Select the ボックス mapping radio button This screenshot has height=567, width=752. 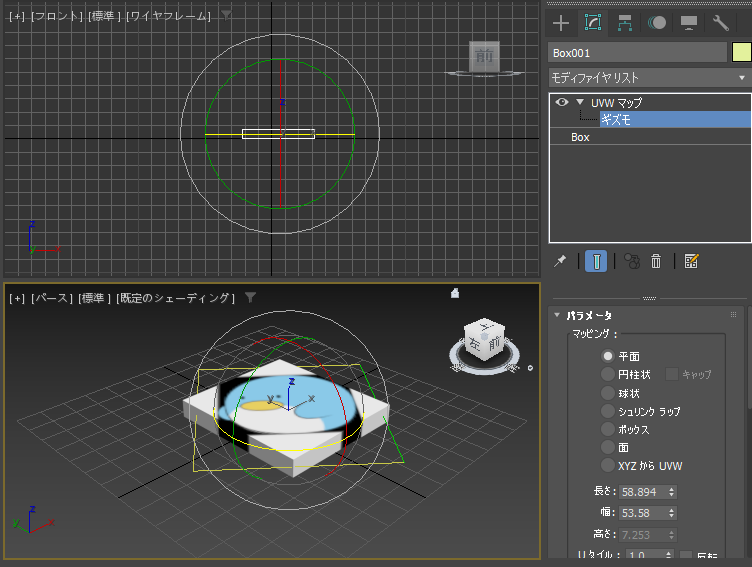[608, 429]
